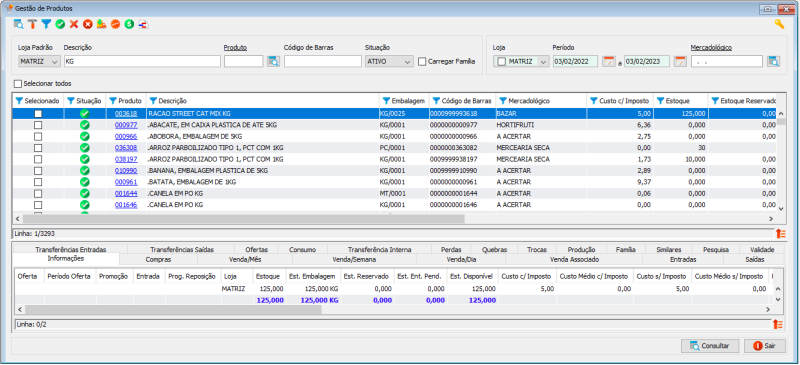Open the calendar picker for end date 03/02/2023
800x365 pixels.
tap(680, 61)
